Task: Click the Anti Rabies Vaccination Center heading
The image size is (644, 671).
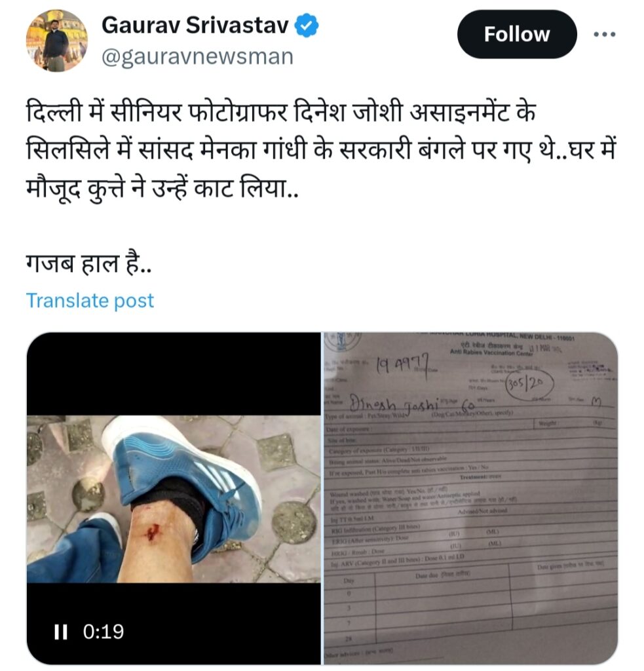Action: 491,352
